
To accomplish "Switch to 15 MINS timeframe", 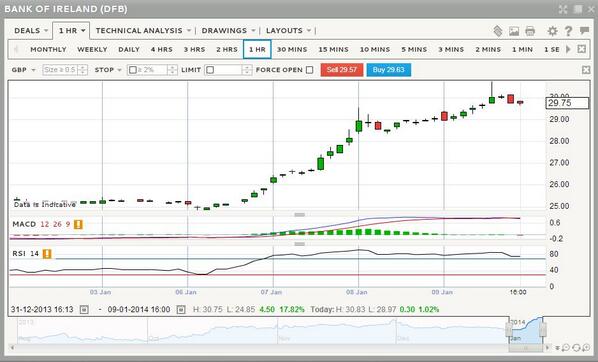I will point(333,49).
